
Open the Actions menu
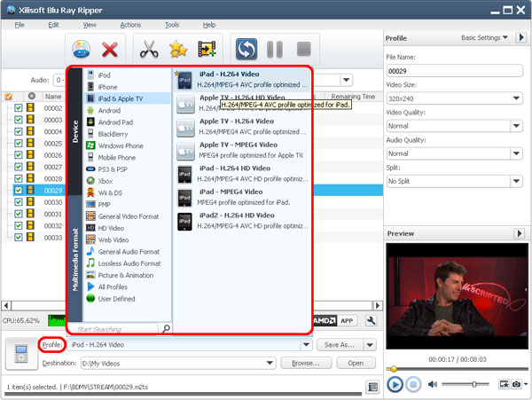[130, 25]
